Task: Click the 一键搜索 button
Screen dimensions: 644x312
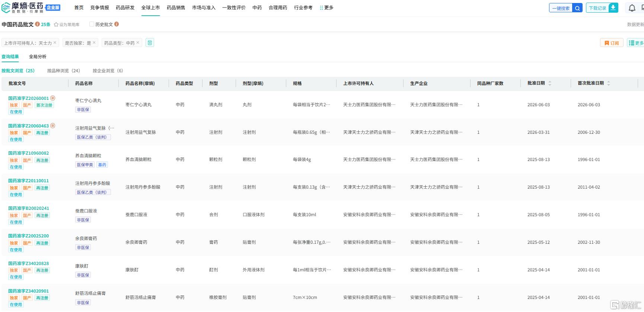Action: tap(561, 8)
